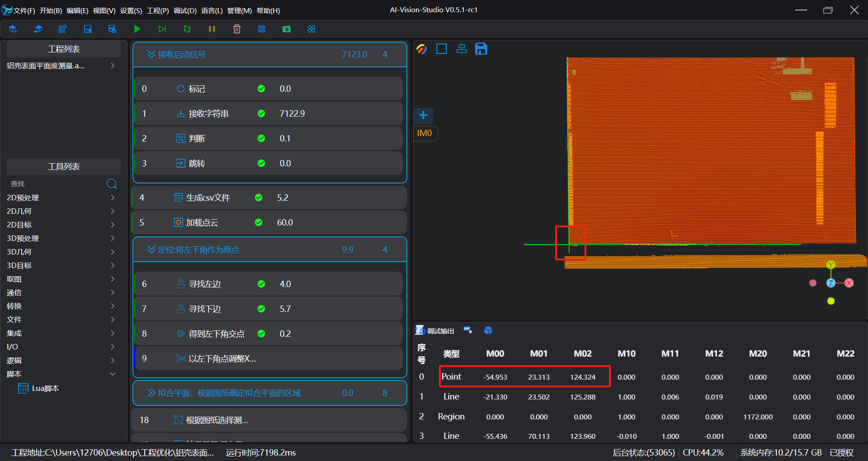Click the 运行时间:7198.2ms status text

261,452
